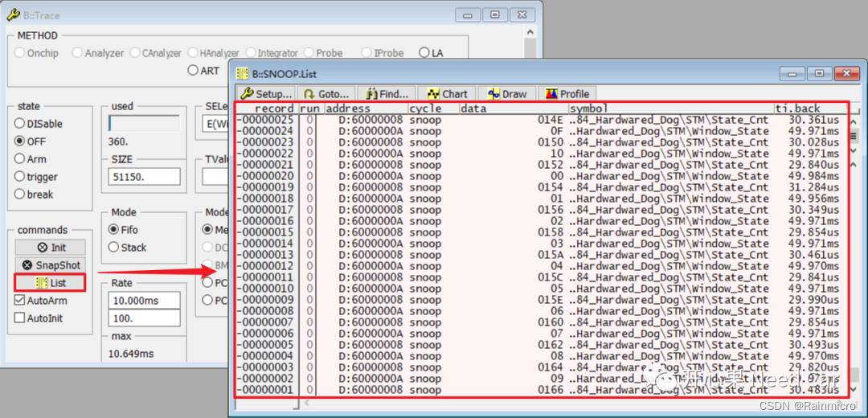The height and width of the screenshot is (418, 868).
Task: Select the LA method radio button
Action: 432,53
